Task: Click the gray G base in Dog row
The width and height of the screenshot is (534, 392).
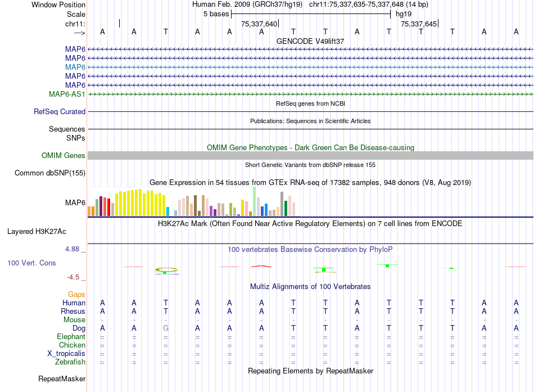Action: tap(166, 328)
